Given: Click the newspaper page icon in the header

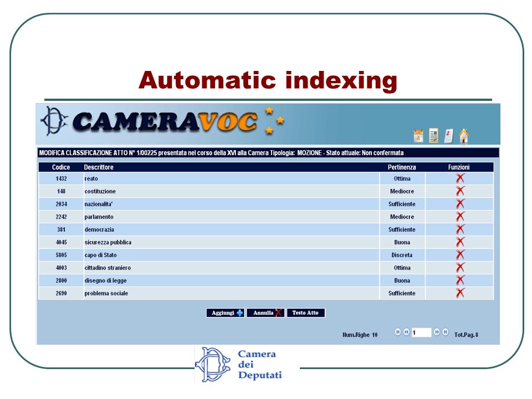Looking at the screenshot, I should 448,135.
